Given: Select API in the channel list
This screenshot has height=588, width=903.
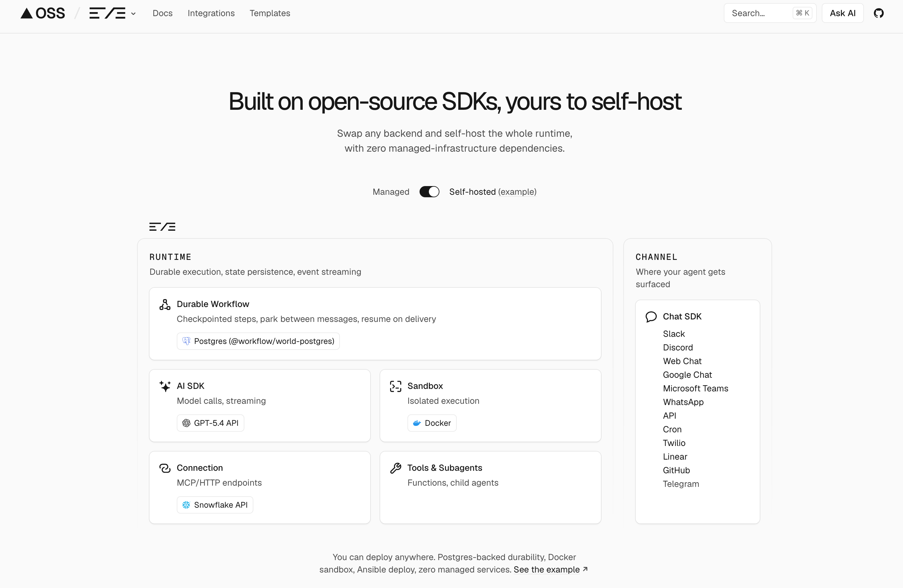Looking at the screenshot, I should 669,416.
